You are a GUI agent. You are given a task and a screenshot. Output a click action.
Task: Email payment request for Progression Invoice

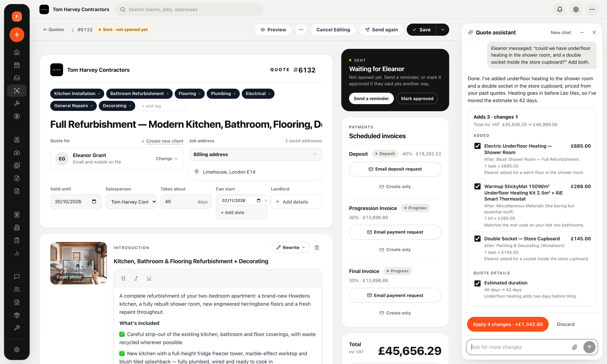[x=395, y=232]
